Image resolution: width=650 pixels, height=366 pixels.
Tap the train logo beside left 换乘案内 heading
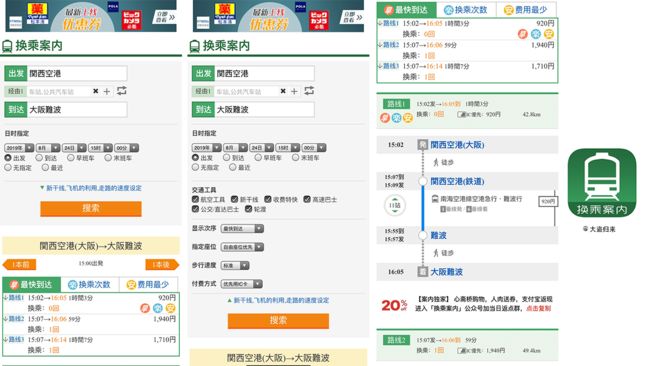pos(7,46)
